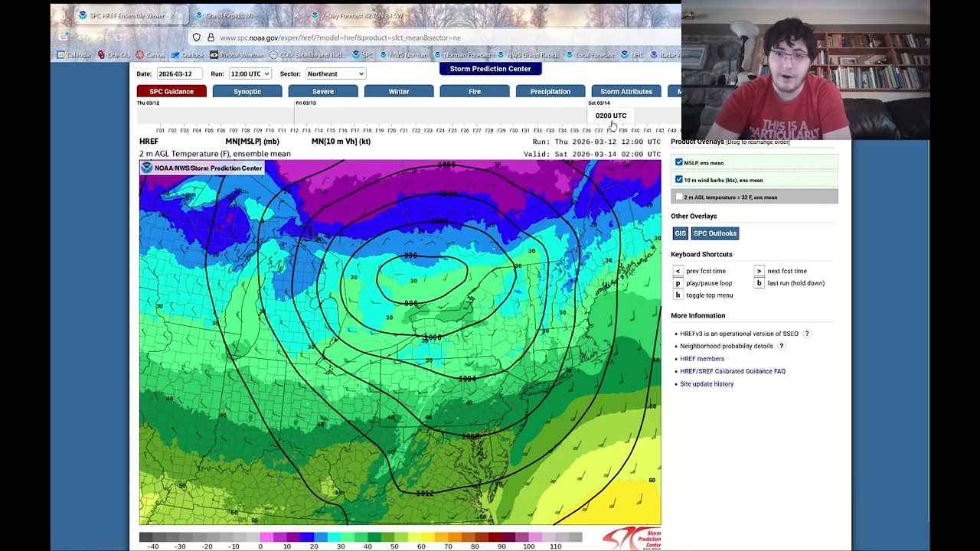Open the Pivotal Weather bookmark
Viewport: 980px width, 551px height.
237,55
